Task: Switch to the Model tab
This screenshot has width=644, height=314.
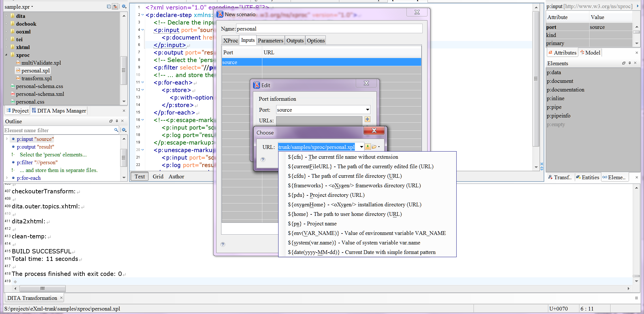Action: (590, 53)
